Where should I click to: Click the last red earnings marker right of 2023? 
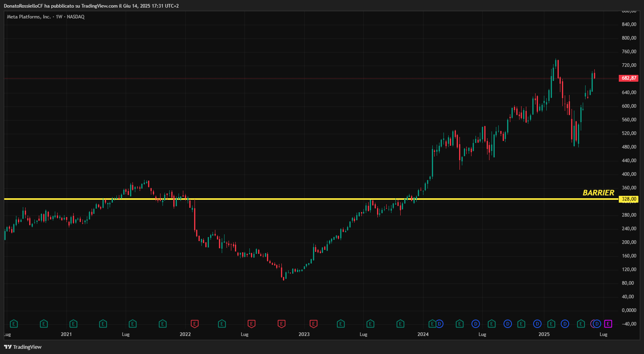313,324
